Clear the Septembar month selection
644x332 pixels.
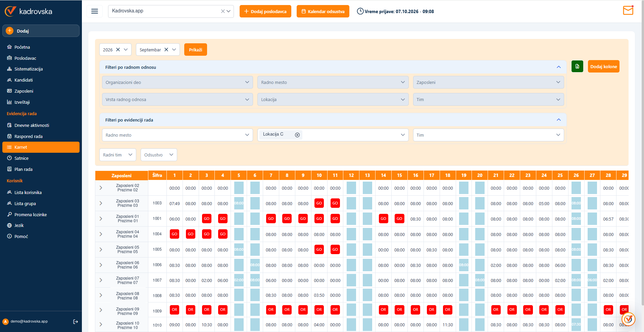click(x=166, y=50)
